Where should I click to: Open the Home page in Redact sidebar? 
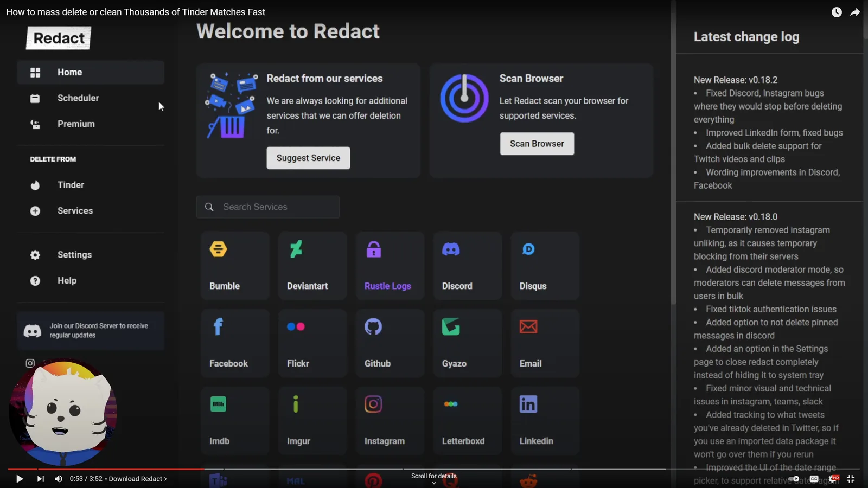click(91, 72)
